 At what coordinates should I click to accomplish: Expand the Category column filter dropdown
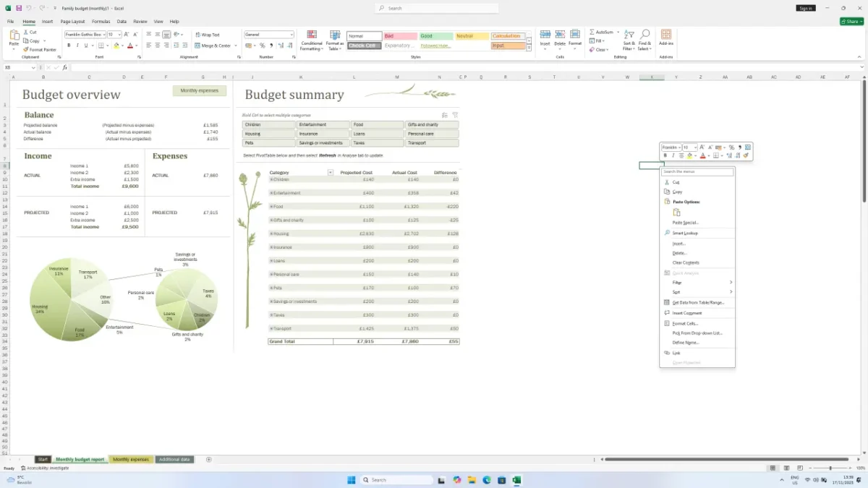pos(331,173)
